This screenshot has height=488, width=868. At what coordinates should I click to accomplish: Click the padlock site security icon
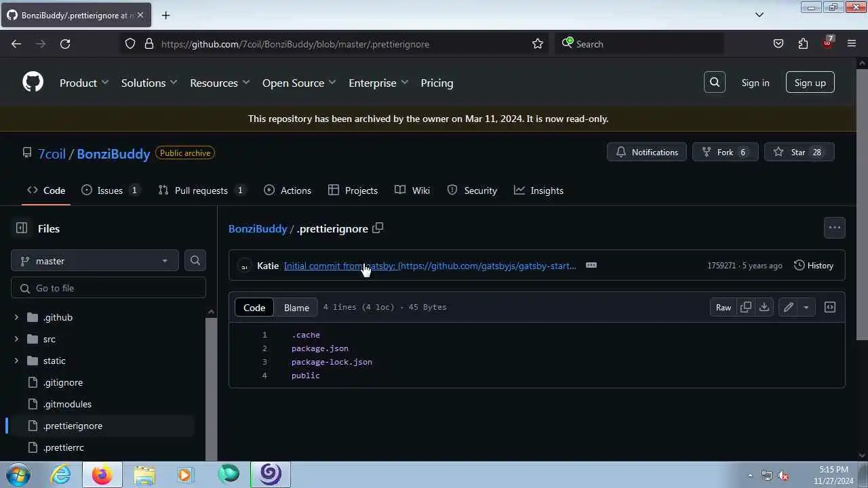coord(149,44)
